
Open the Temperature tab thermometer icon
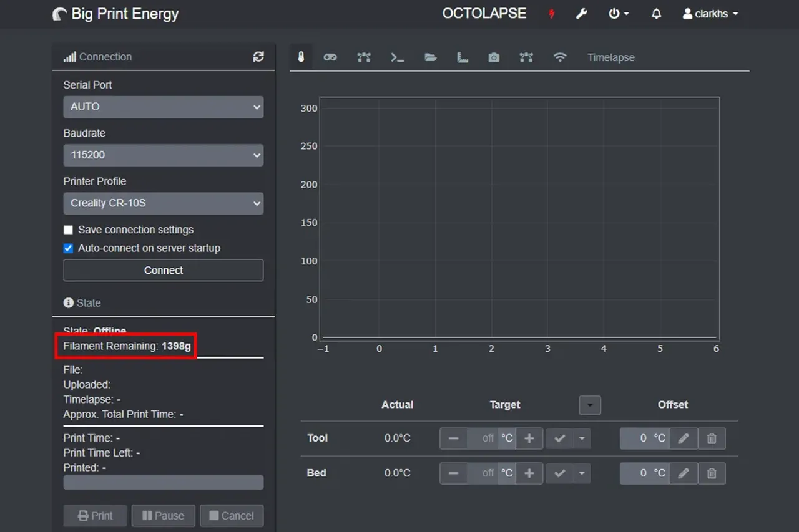pyautogui.click(x=301, y=57)
